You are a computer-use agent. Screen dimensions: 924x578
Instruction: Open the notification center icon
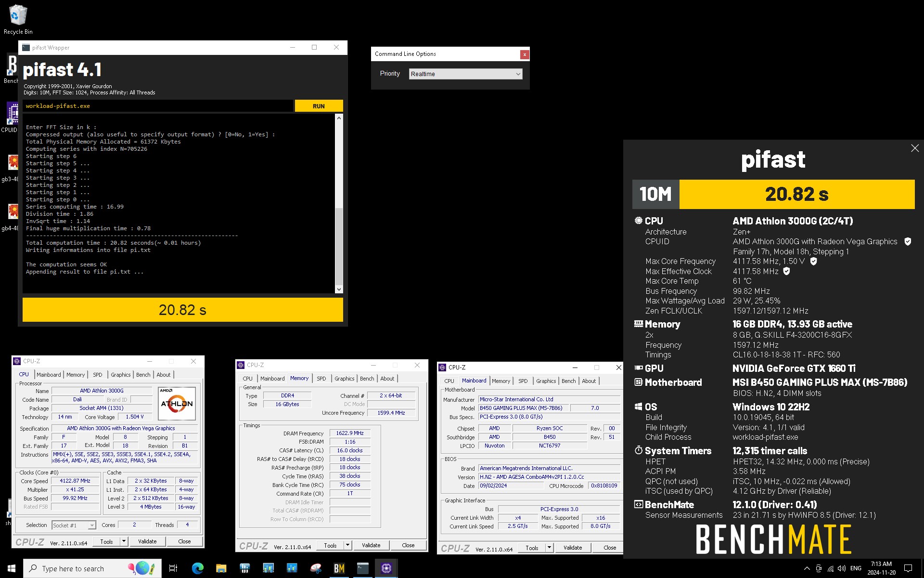(x=908, y=568)
